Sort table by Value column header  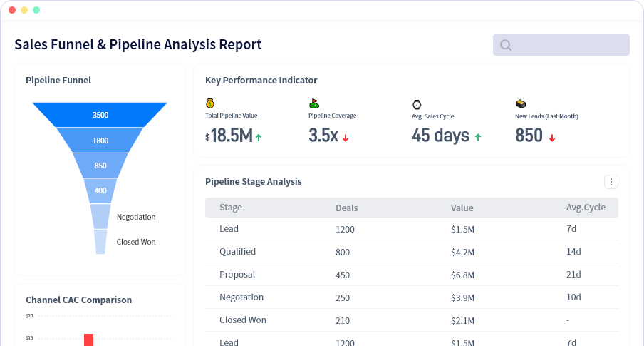[462, 208]
